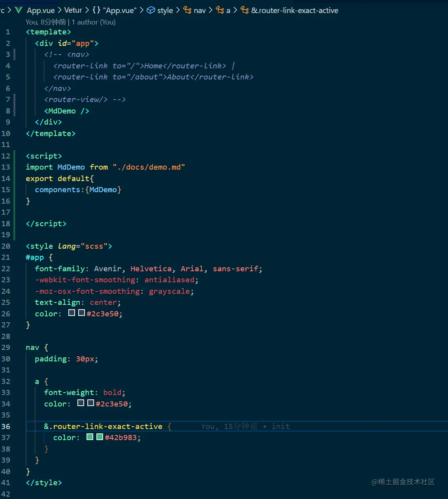Click 'text-align' property on line 25
The image size is (448, 499).
(x=58, y=302)
